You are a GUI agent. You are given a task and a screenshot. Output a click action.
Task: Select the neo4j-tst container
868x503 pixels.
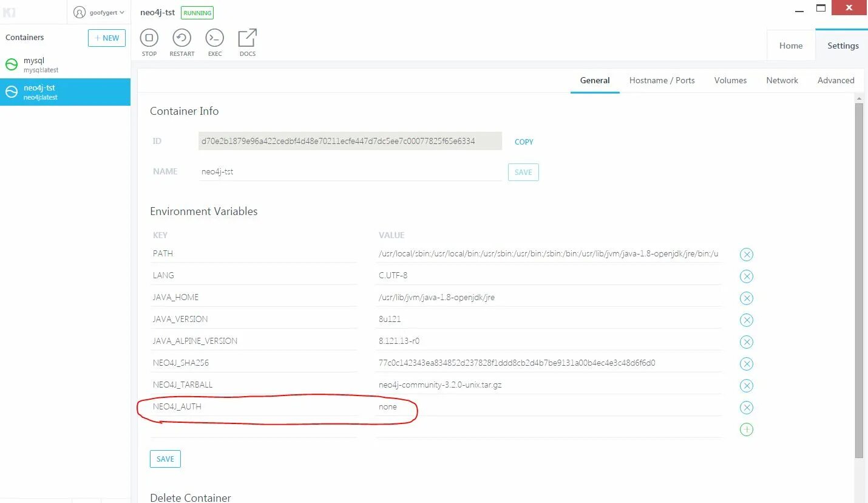click(65, 92)
